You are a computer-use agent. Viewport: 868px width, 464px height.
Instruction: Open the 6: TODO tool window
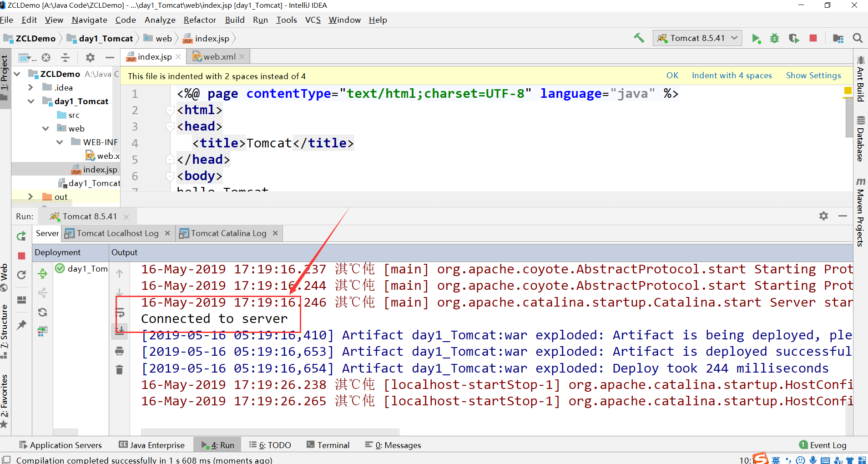coord(270,445)
